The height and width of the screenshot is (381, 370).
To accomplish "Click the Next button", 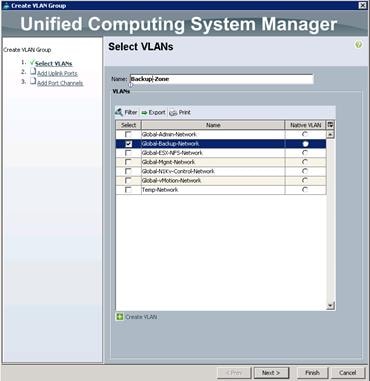I will tap(271, 373).
